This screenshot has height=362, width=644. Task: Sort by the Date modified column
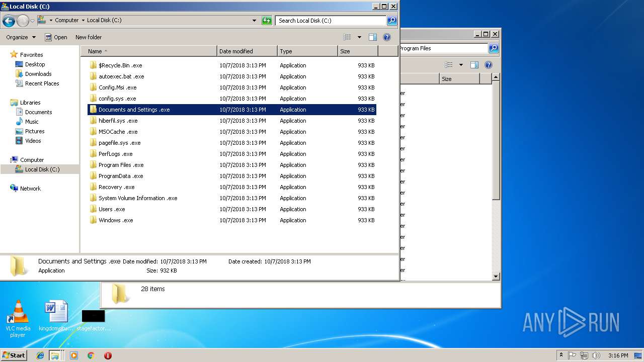(x=247, y=51)
